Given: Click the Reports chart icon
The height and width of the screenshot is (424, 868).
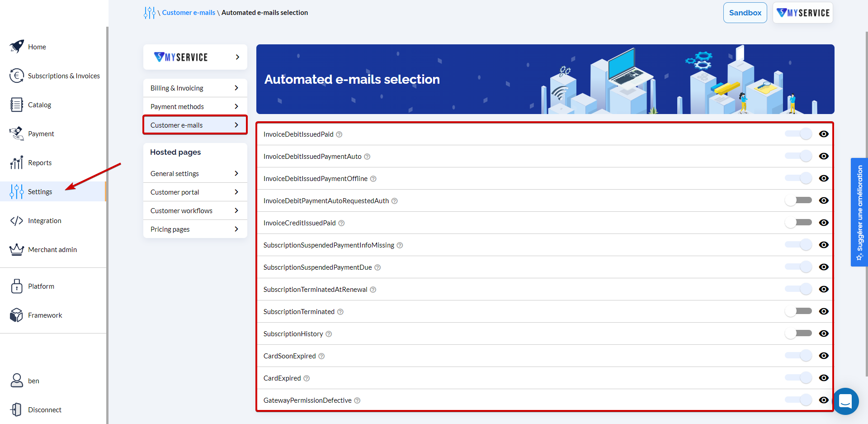Looking at the screenshot, I should [17, 162].
